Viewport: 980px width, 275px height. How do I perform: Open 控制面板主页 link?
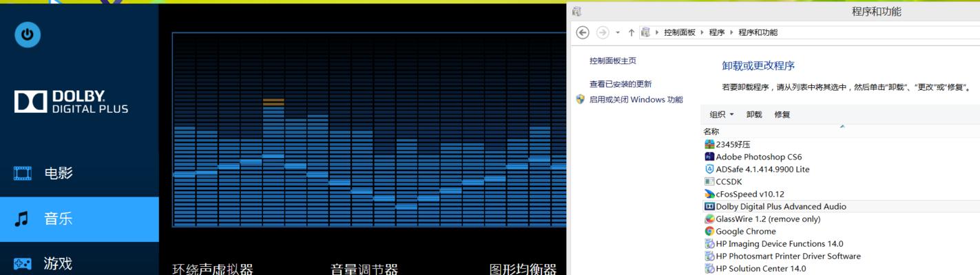coord(613,60)
